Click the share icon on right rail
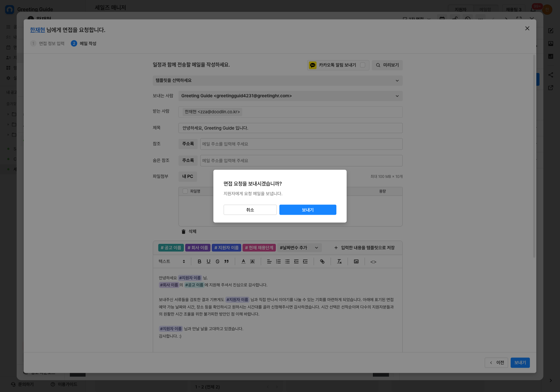 [551, 75]
